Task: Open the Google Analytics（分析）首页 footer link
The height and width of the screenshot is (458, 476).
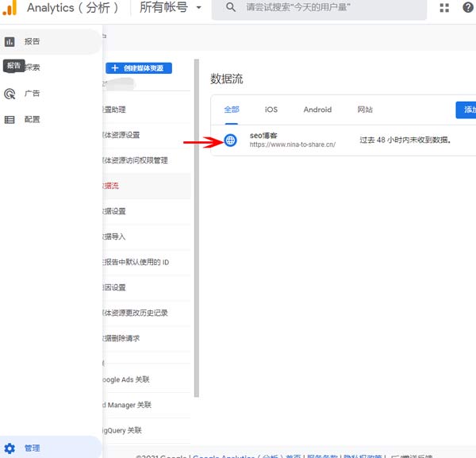Action: point(247,456)
